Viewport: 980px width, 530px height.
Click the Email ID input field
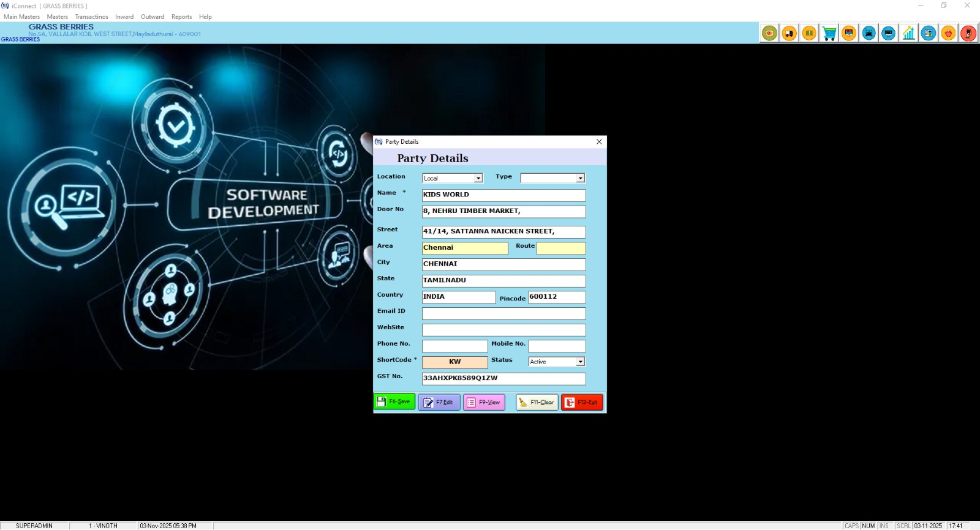pyautogui.click(x=503, y=313)
